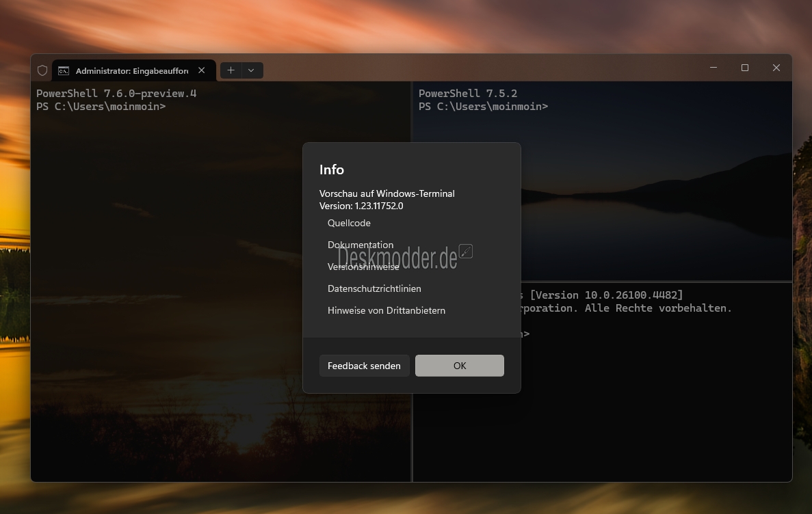Focus the PowerShell 7.6.0-preview.4 pane prompt

[101, 107]
